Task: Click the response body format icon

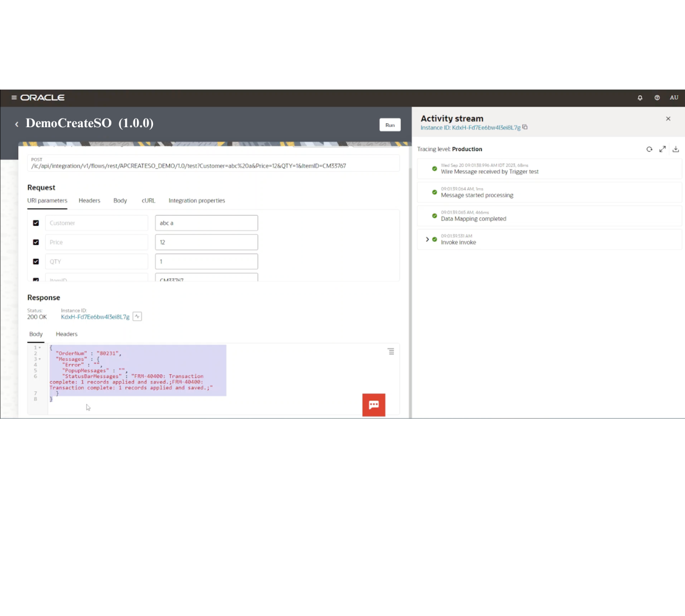Action: tap(391, 351)
